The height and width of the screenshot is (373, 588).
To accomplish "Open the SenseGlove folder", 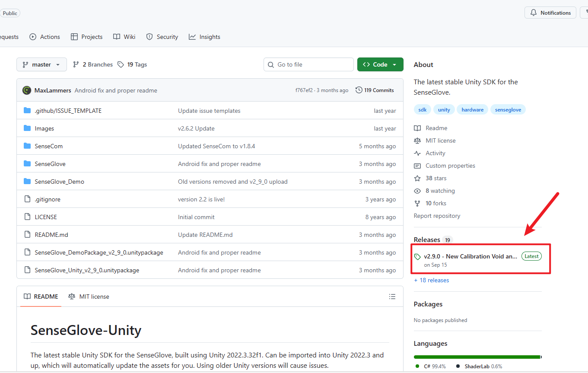I will tap(50, 164).
